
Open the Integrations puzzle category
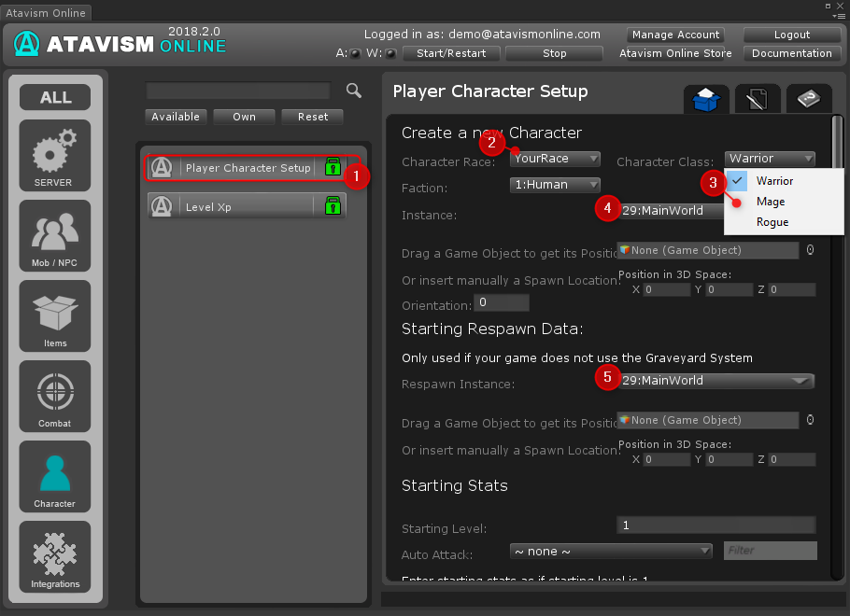pos(55,556)
